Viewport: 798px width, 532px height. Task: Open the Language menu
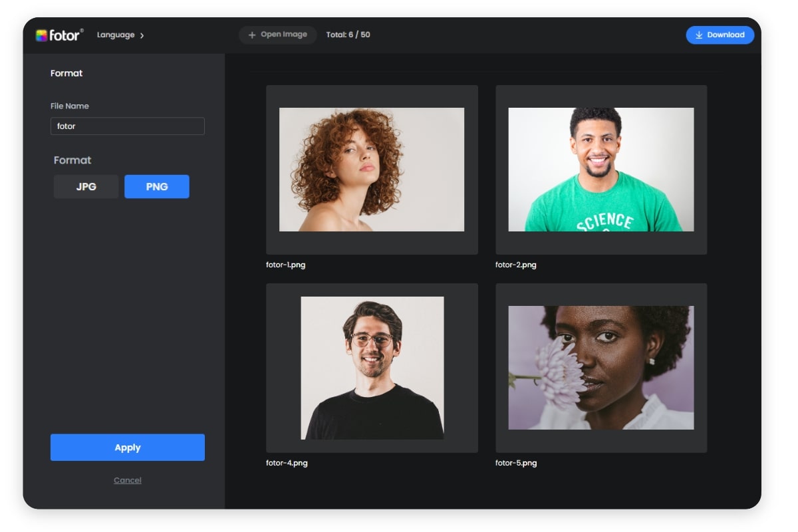tap(116, 35)
